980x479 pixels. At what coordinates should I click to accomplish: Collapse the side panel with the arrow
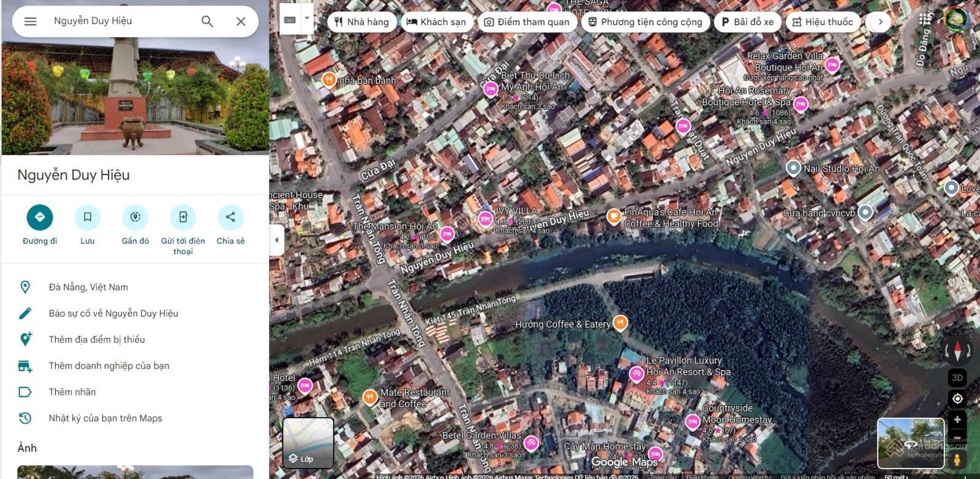click(x=276, y=240)
